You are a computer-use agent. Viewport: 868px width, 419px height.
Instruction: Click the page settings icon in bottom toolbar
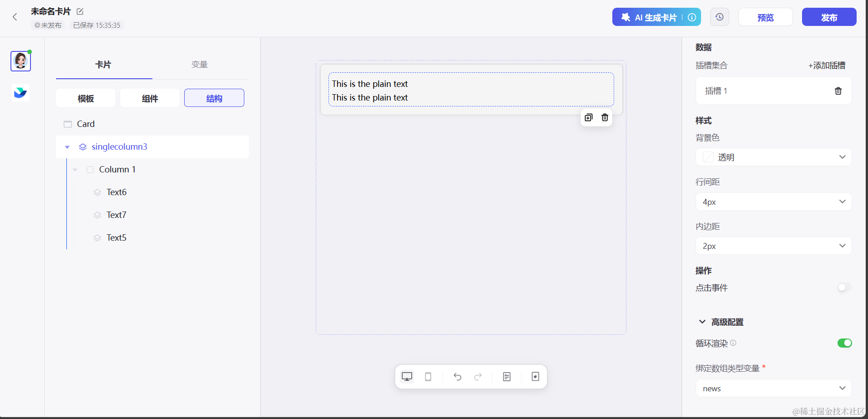tap(535, 377)
